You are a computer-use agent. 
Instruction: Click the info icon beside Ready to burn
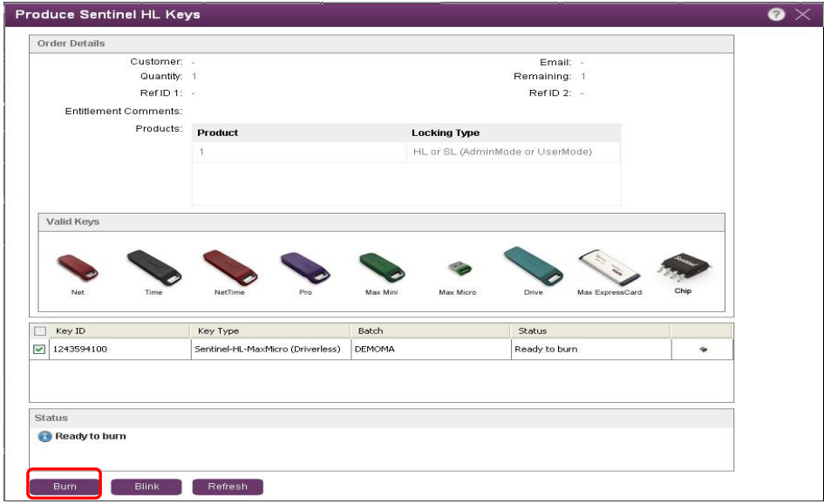[45, 436]
